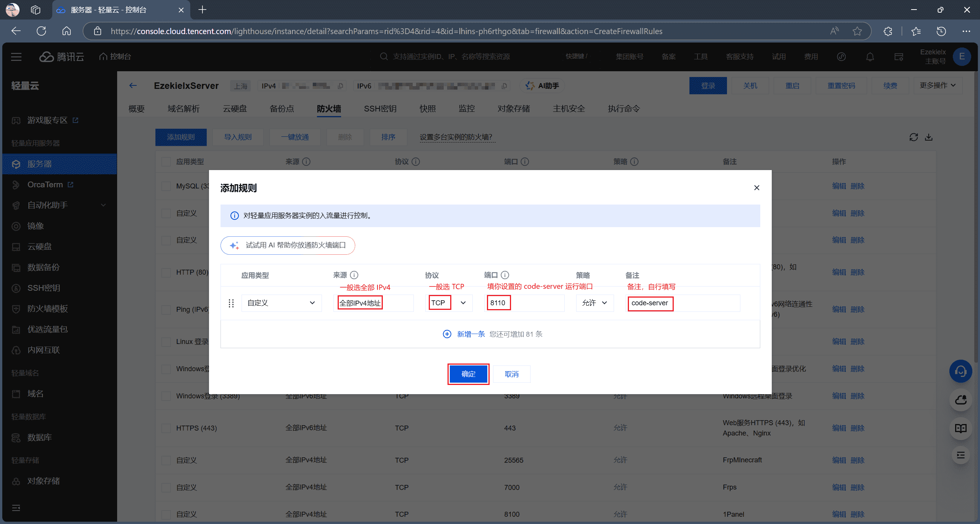The height and width of the screenshot is (524, 980).
Task: Copy the IPv4 address with the copy icon
Action: [340, 86]
